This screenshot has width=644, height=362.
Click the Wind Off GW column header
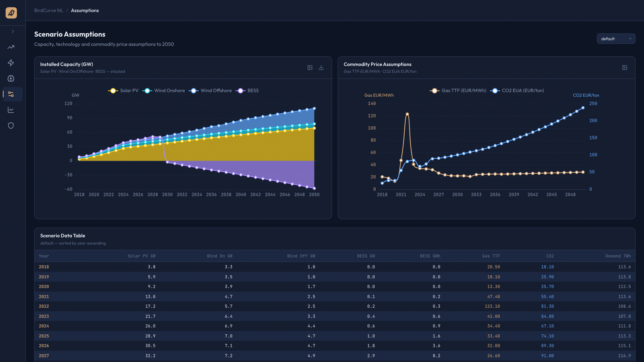pos(301,256)
